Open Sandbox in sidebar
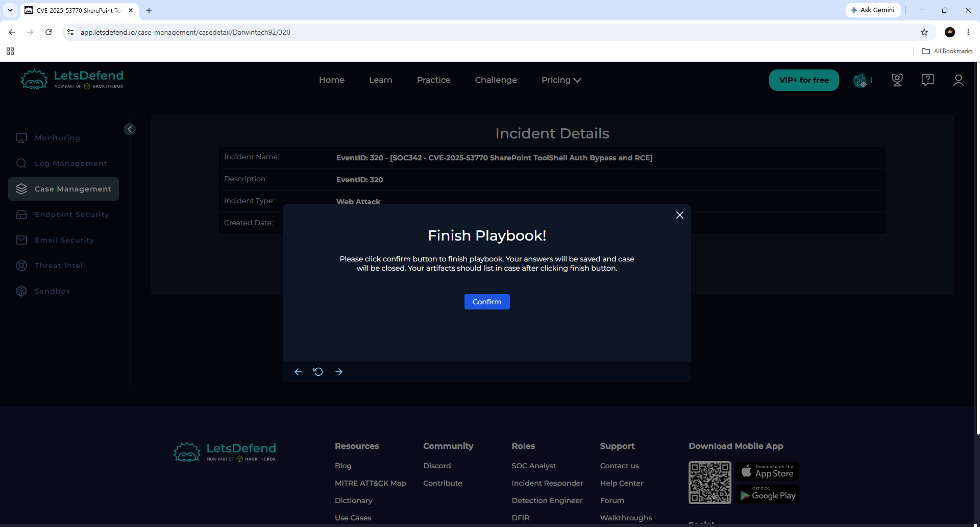980x527 pixels. (x=52, y=291)
